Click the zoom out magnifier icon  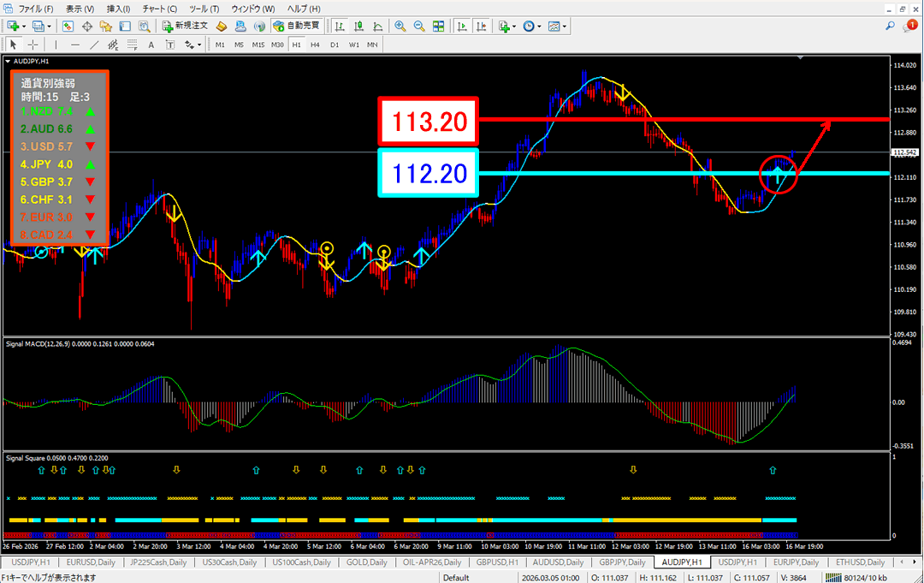419,27
